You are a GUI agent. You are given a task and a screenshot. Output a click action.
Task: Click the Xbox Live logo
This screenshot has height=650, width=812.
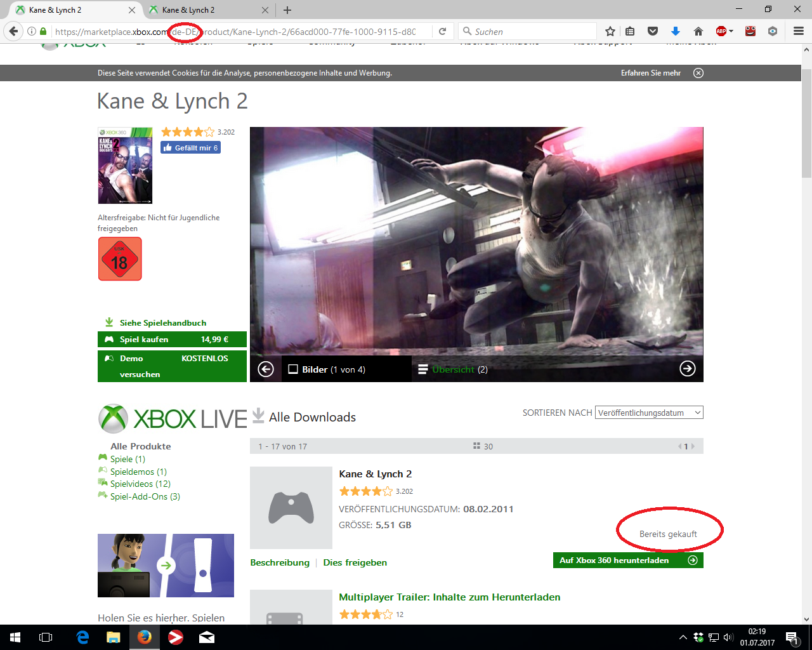173,418
